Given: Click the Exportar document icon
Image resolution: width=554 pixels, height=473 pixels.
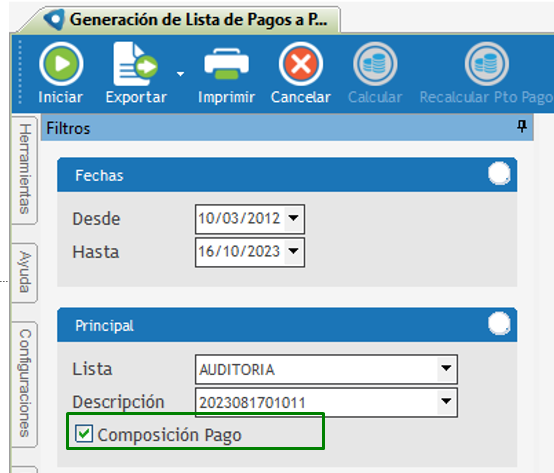Looking at the screenshot, I should click(136, 64).
